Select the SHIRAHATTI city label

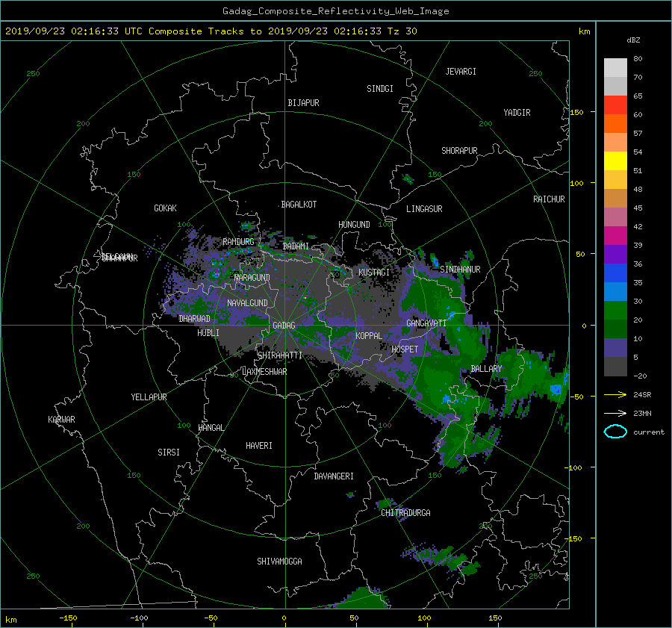pos(280,355)
